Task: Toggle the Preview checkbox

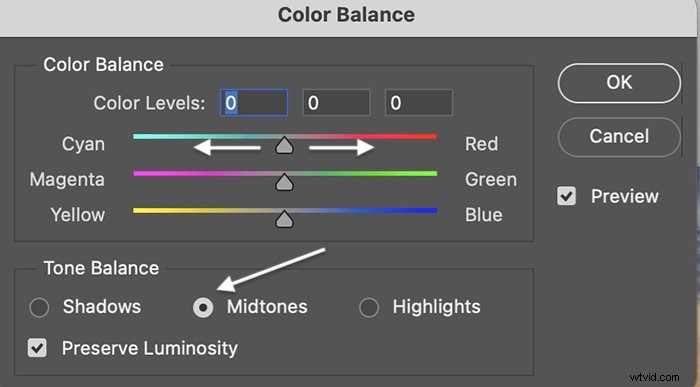Action: (567, 196)
